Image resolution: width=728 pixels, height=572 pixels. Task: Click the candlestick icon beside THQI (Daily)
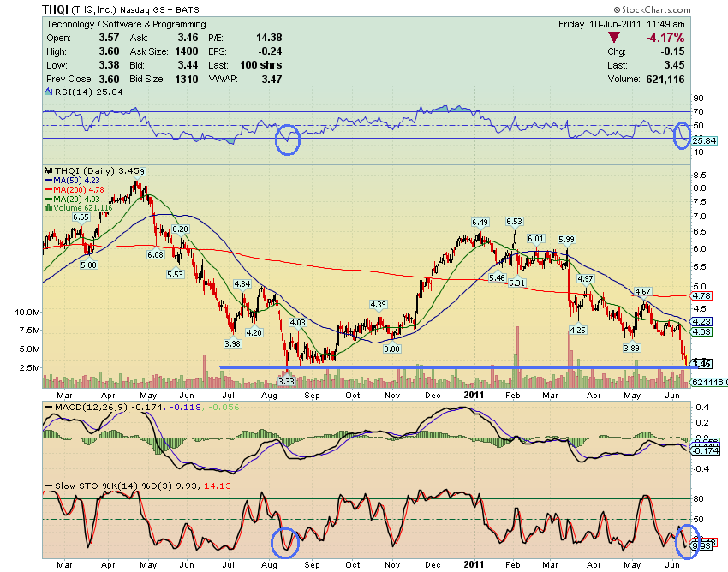click(x=48, y=171)
